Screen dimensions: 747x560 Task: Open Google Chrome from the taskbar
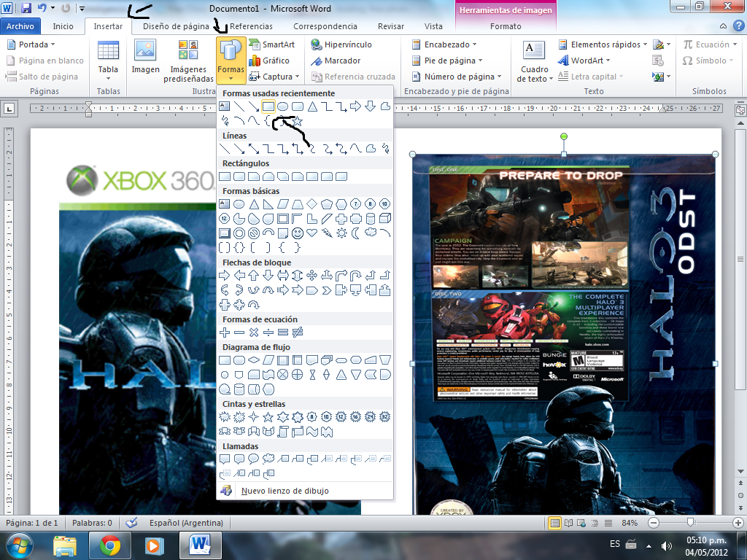[109, 545]
